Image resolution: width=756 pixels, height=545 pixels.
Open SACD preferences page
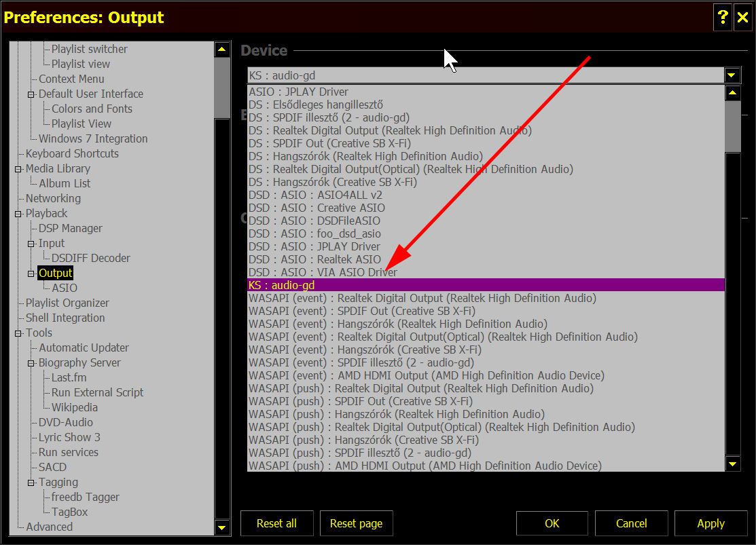pos(52,468)
